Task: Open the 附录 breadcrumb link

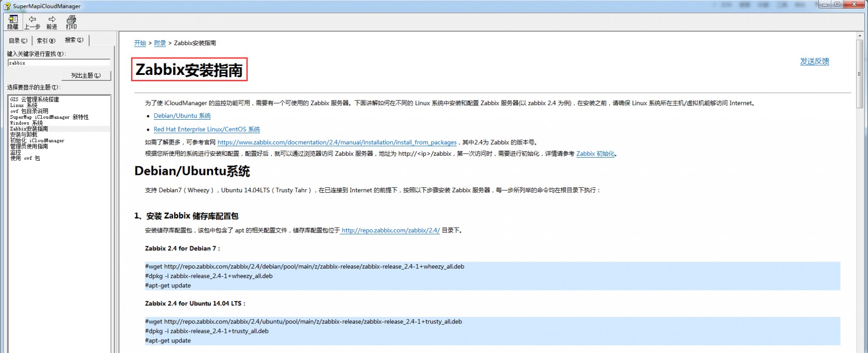Action: click(x=160, y=43)
